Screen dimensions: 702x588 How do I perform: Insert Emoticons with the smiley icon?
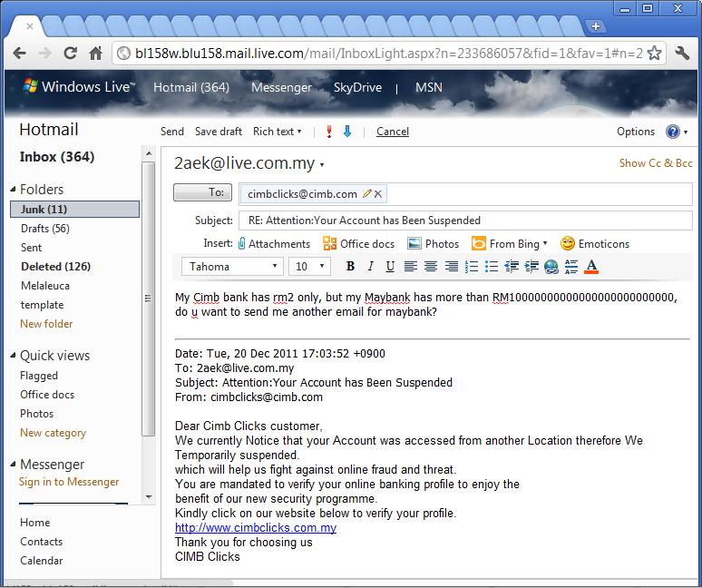coord(595,243)
